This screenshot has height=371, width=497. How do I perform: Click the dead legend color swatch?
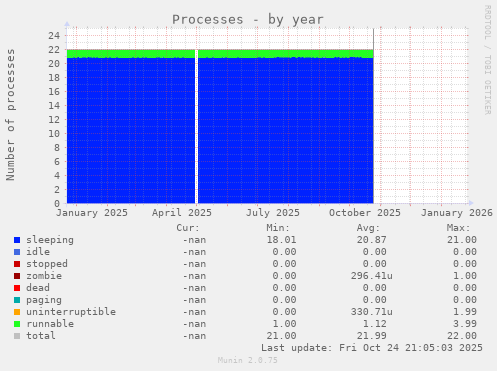coord(17,288)
